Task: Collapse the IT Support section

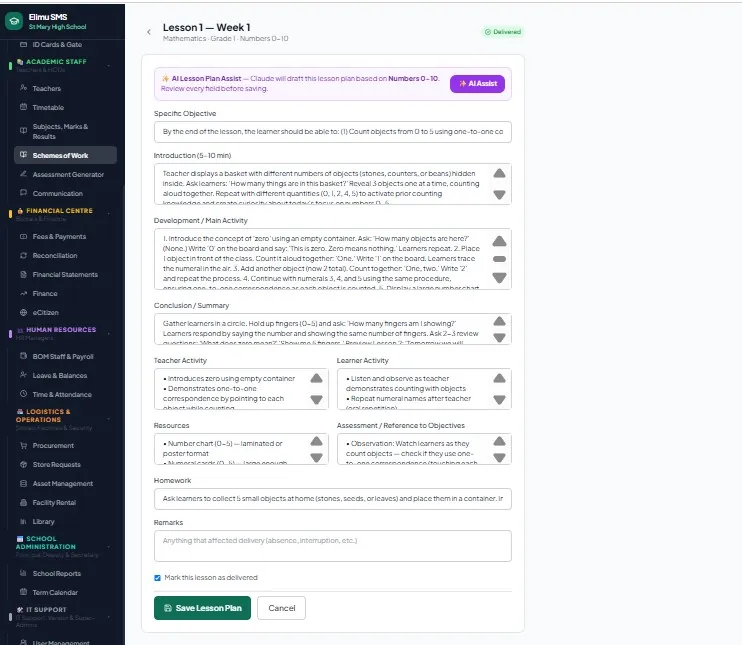Action: (x=109, y=617)
